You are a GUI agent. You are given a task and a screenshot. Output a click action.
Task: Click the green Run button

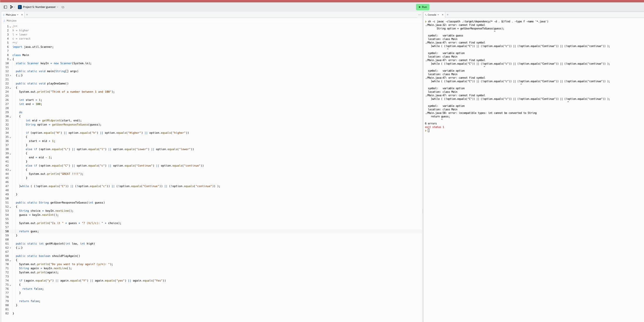coord(422,7)
